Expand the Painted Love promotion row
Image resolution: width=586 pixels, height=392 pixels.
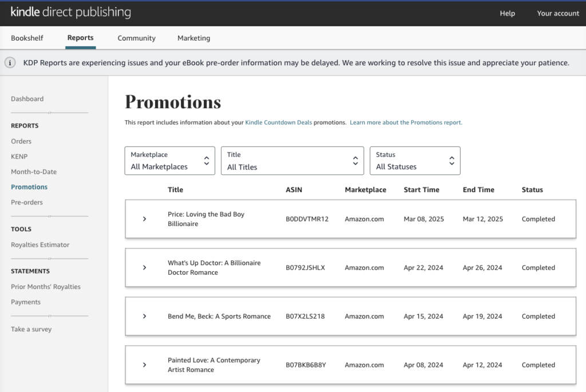[x=144, y=365]
